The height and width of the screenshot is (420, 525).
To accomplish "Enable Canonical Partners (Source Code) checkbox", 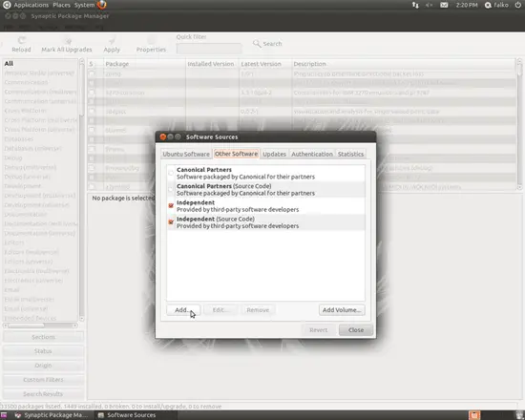I will tap(171, 190).
